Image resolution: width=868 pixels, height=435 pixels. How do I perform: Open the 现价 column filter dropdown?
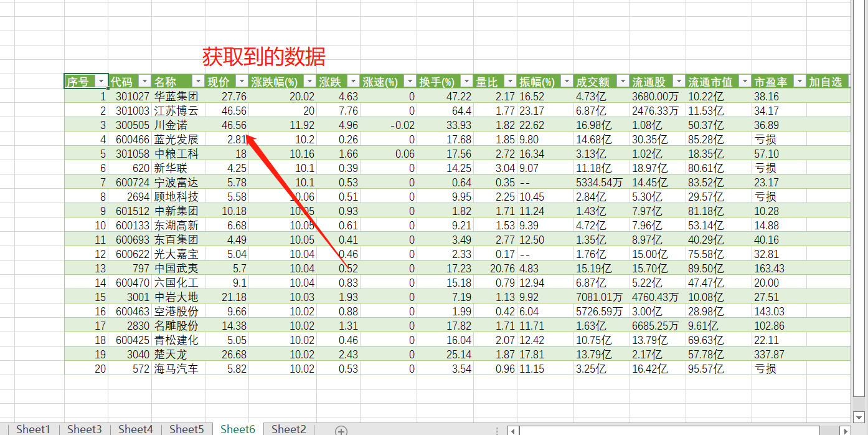242,82
